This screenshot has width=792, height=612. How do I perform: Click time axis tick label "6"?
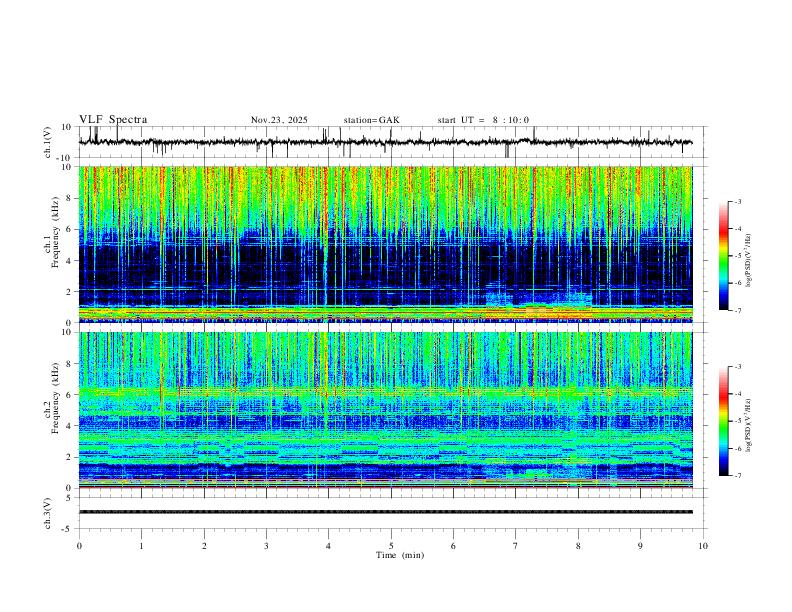click(453, 546)
